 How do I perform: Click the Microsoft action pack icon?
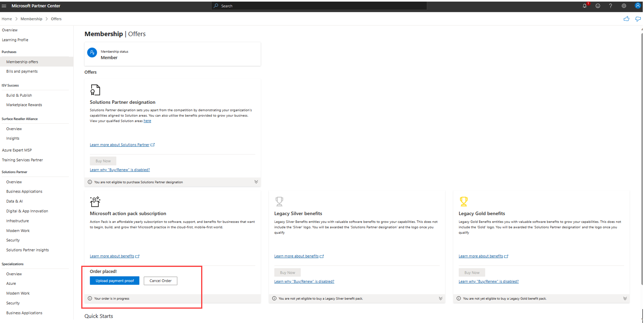(95, 202)
